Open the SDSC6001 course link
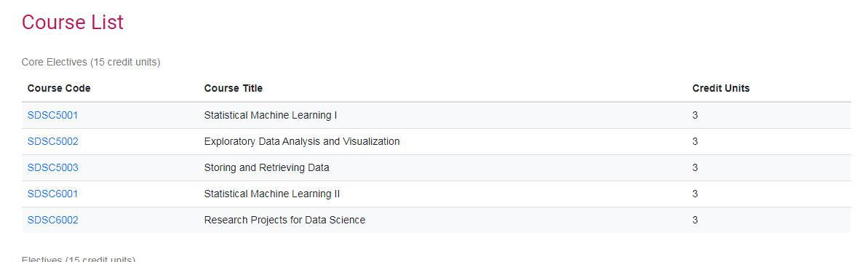The image size is (868, 262). (52, 194)
